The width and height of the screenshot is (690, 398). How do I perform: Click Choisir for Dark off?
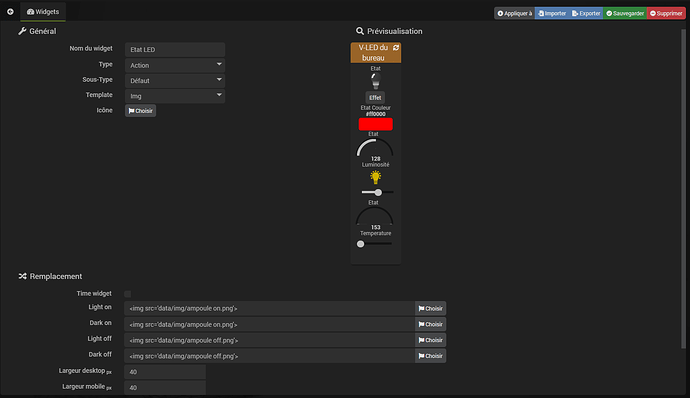430,356
